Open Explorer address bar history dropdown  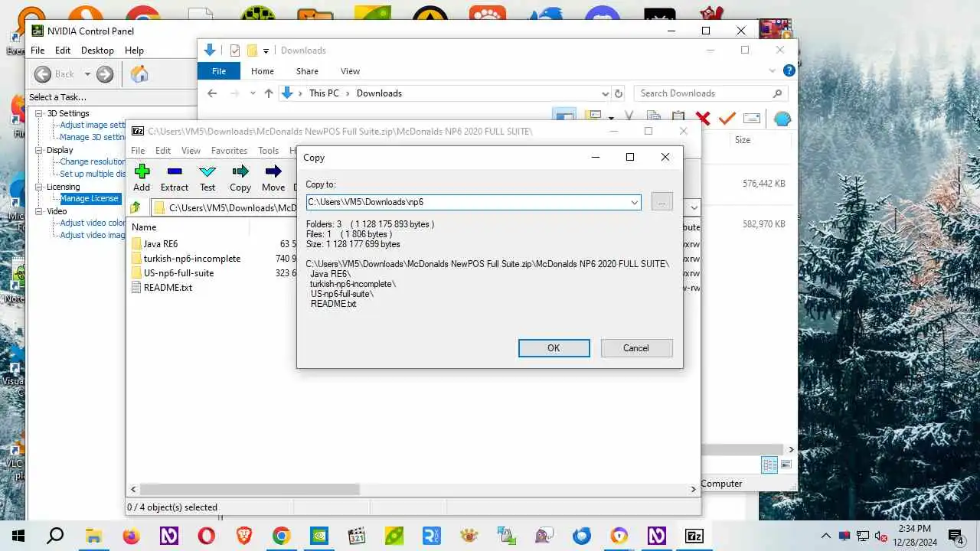coord(605,93)
